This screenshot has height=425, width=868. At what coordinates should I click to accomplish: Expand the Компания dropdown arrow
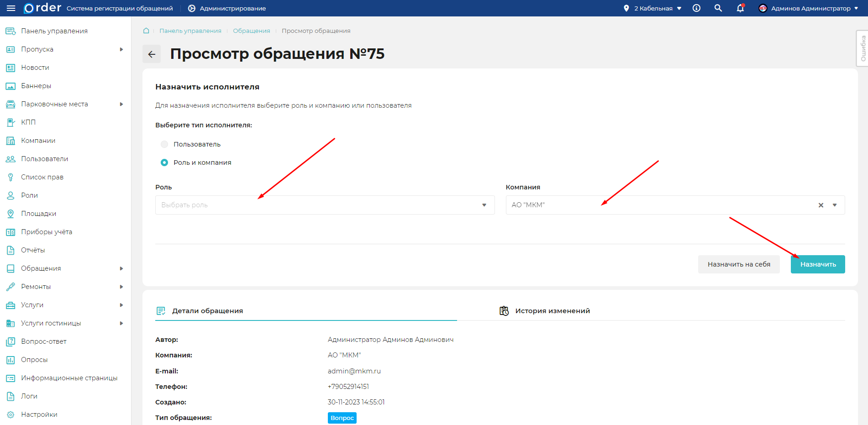coord(835,205)
